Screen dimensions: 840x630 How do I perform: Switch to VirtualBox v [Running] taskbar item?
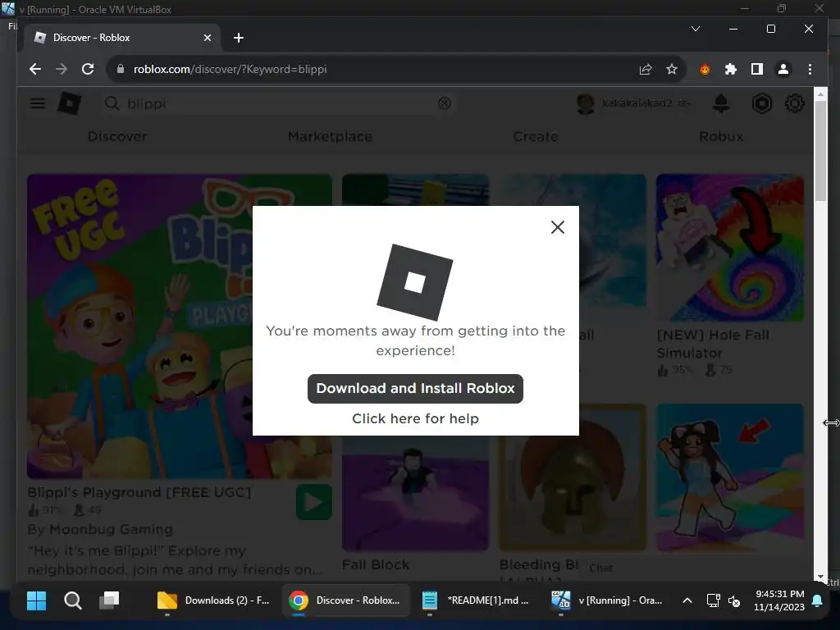point(608,600)
